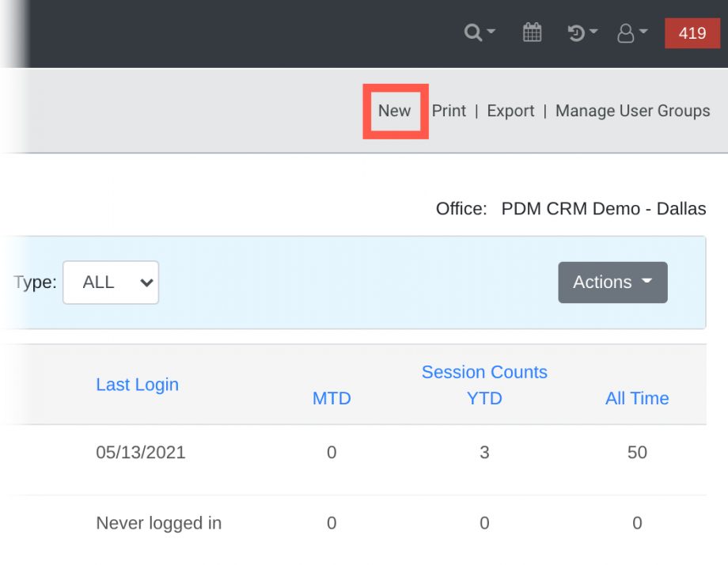Expand the Actions dropdown button
This screenshot has width=728, height=565.
point(612,282)
